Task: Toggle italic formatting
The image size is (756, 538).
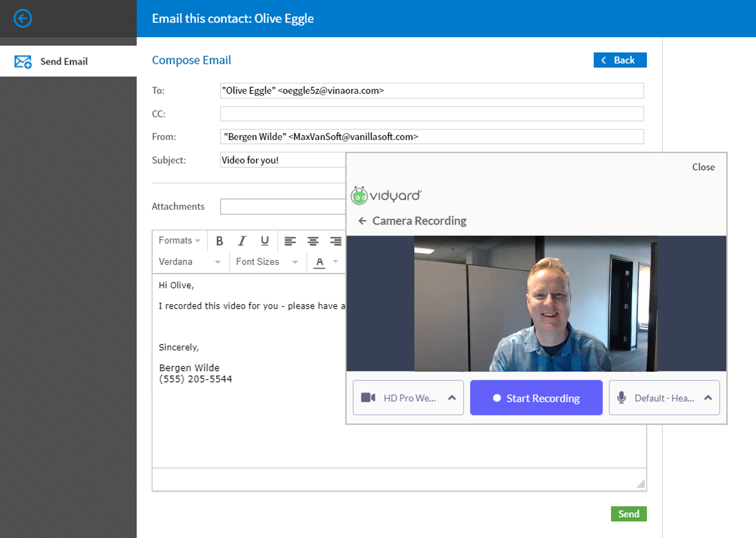Action: pos(242,241)
